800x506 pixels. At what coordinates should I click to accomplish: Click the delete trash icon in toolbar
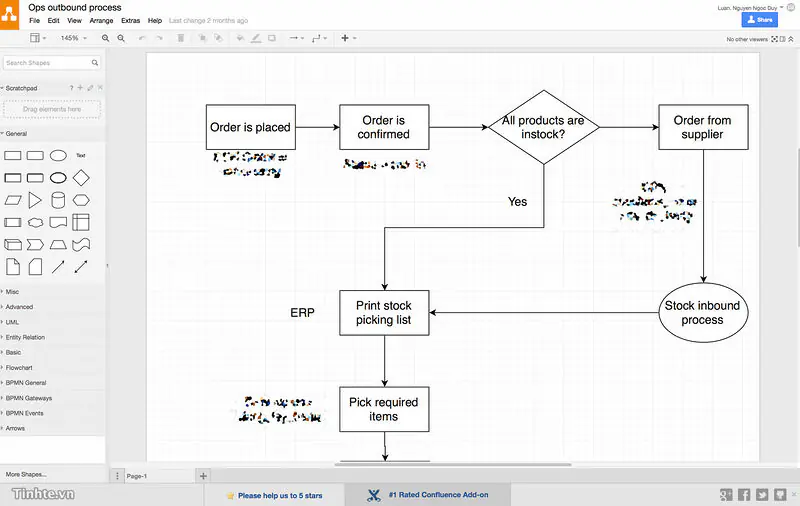[181, 38]
